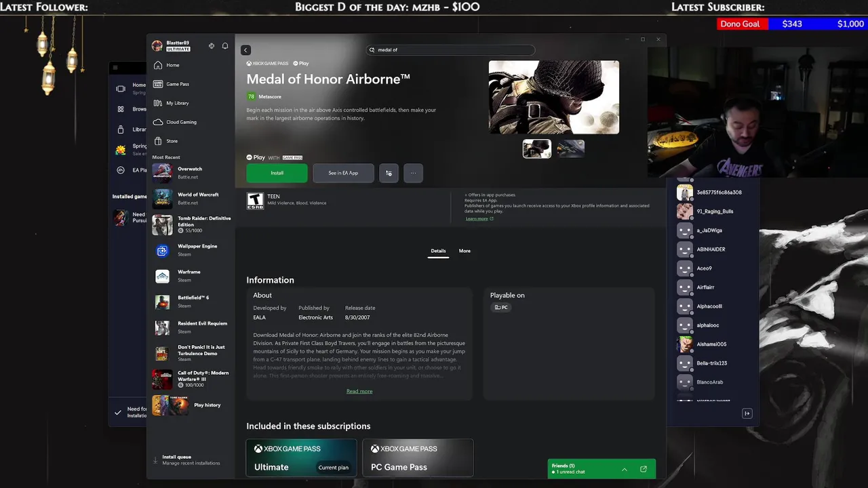Open Wallpaper Engine in recent list

pyautogui.click(x=191, y=250)
